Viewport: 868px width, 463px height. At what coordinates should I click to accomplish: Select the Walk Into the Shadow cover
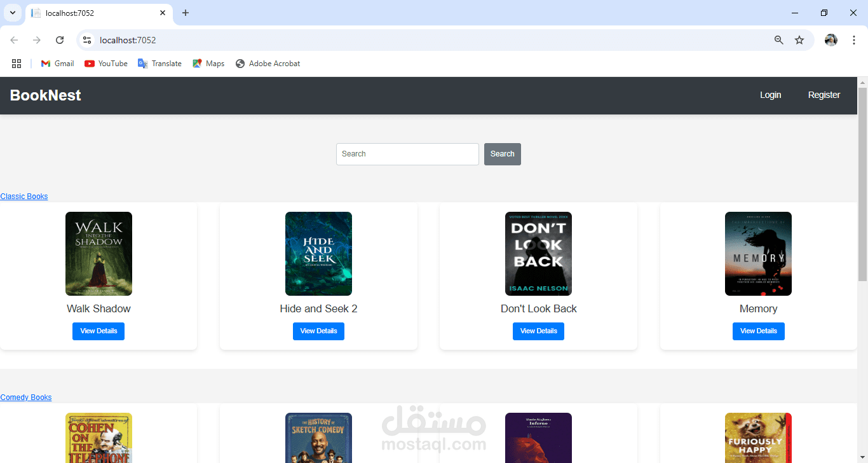[x=98, y=254]
